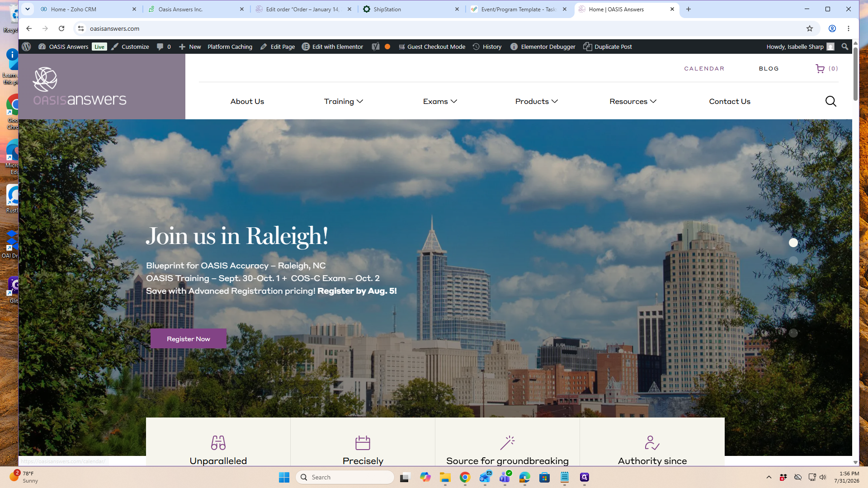Open Chrome three-dot menu
The height and width of the screenshot is (488, 868).
(x=849, y=28)
